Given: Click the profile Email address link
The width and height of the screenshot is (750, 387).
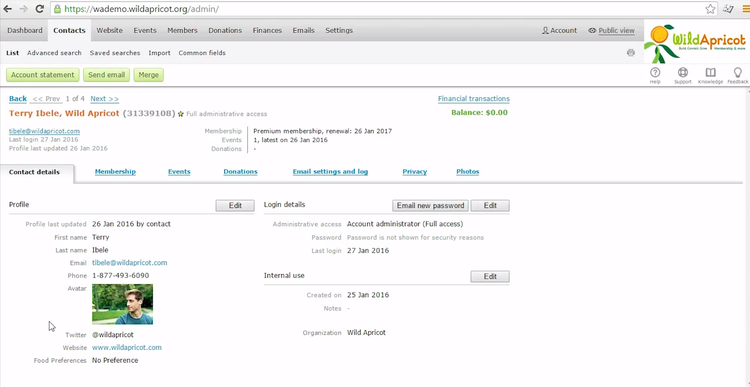Looking at the screenshot, I should click(x=130, y=263).
